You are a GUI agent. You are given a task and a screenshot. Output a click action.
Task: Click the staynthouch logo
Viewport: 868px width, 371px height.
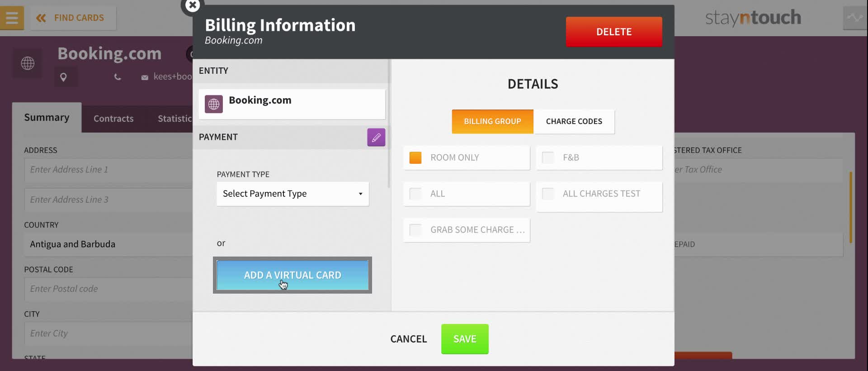753,18
